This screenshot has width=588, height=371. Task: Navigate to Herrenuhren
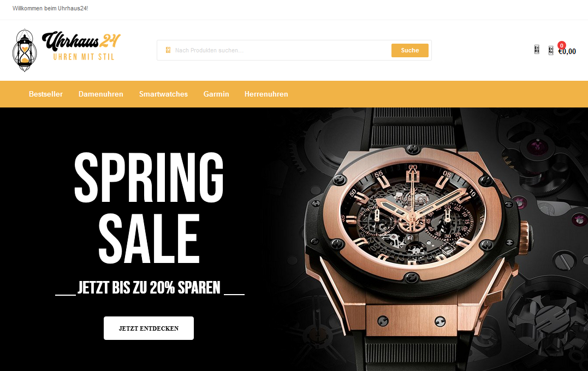click(x=266, y=94)
